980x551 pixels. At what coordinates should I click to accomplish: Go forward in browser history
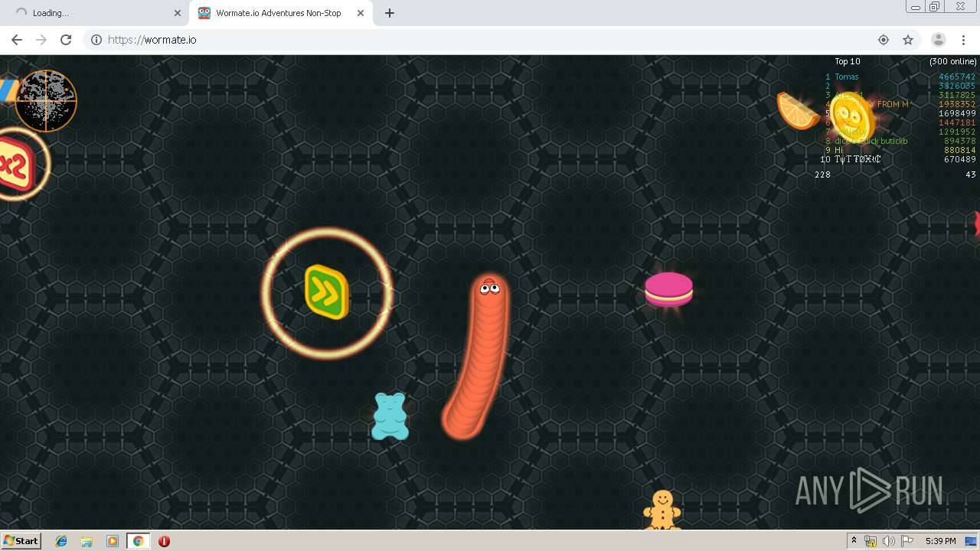tap(41, 40)
